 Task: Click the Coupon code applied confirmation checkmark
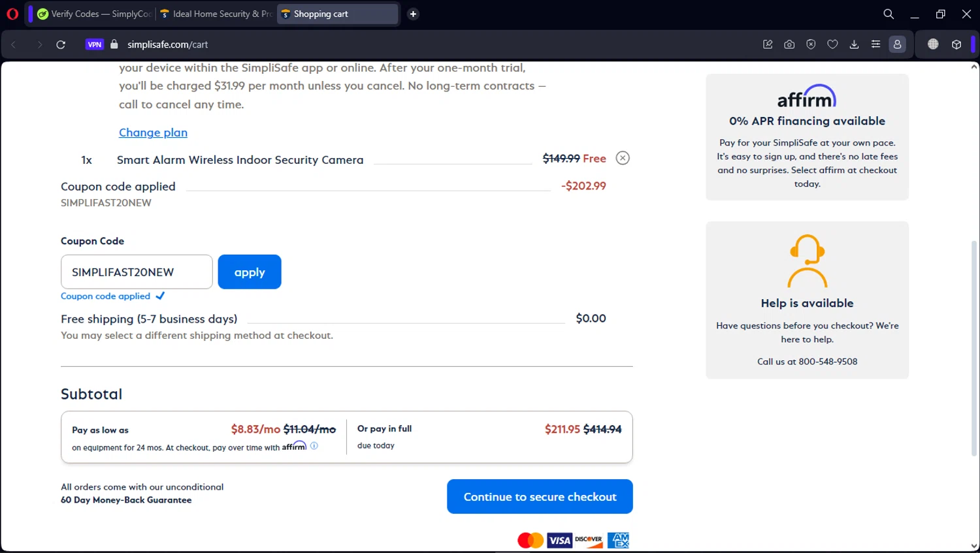[160, 296]
